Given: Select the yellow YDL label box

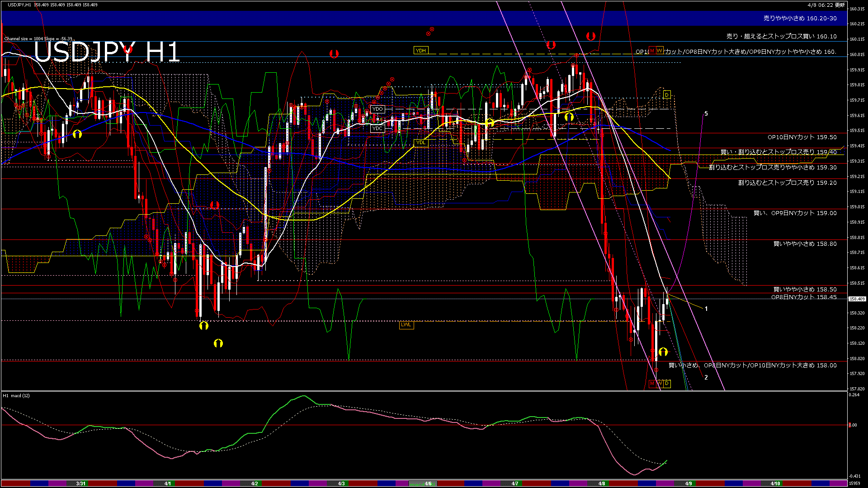Looking at the screenshot, I should pyautogui.click(x=420, y=143).
